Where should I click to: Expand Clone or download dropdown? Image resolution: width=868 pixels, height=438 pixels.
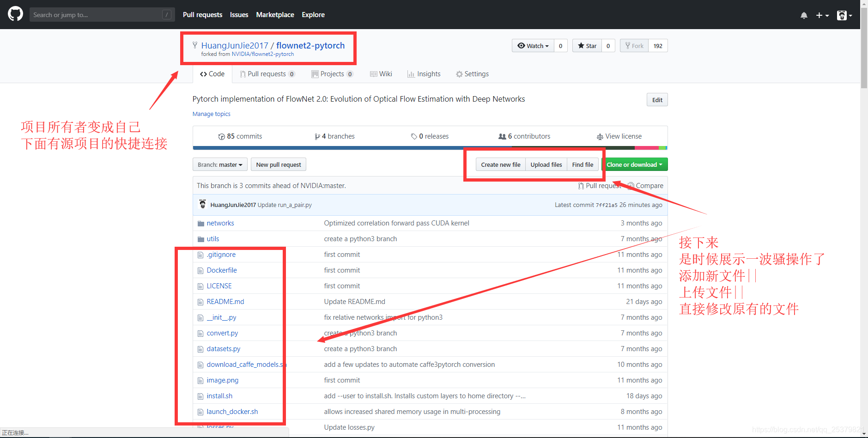635,164
